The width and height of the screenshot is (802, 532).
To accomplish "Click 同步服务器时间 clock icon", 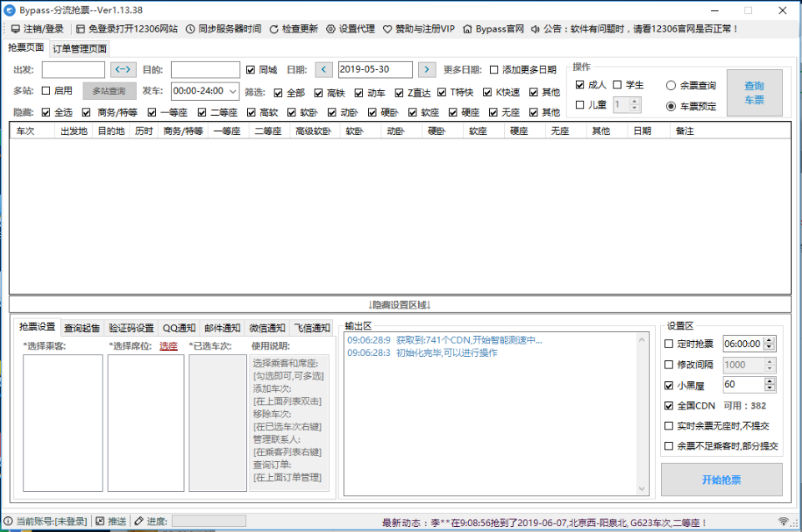I will pyautogui.click(x=191, y=28).
